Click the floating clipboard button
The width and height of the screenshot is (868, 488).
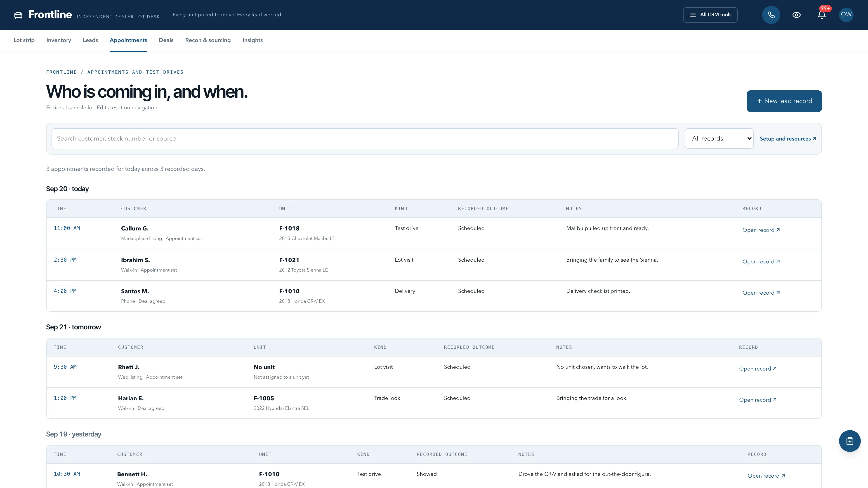(849, 441)
